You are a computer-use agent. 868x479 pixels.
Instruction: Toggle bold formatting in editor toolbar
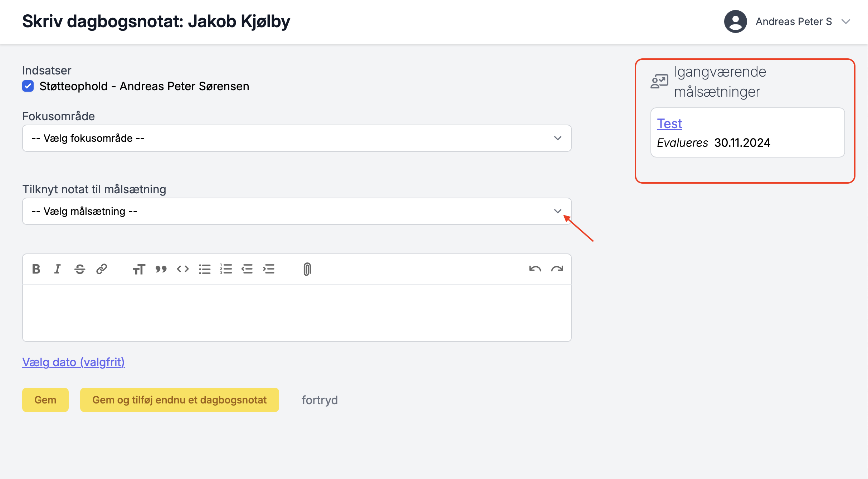[36, 269]
